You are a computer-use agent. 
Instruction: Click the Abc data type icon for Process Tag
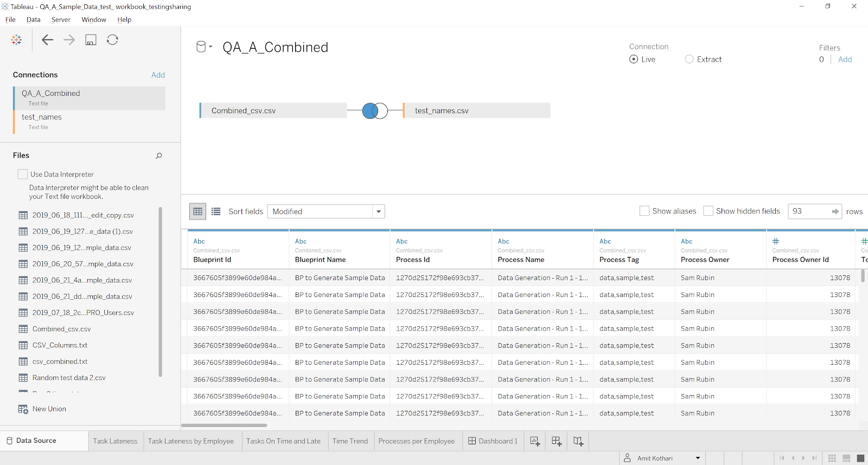pos(605,241)
